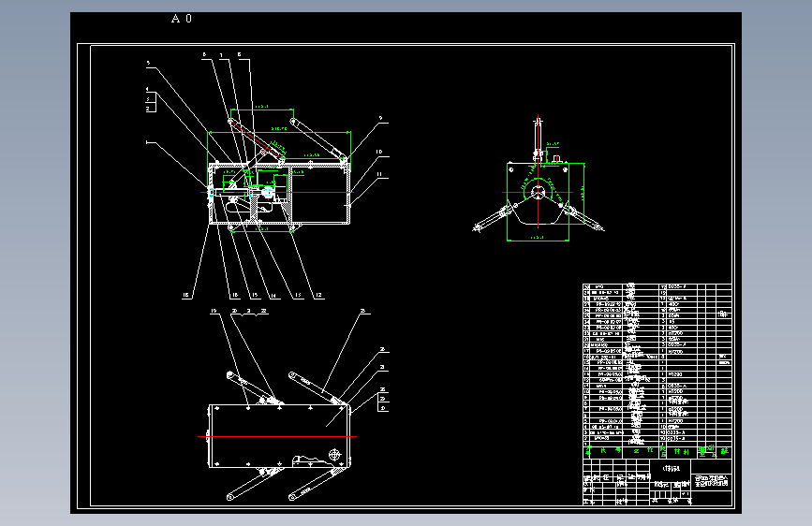Click the title block at bottom right
This screenshot has width=812, height=526.
coord(657,483)
